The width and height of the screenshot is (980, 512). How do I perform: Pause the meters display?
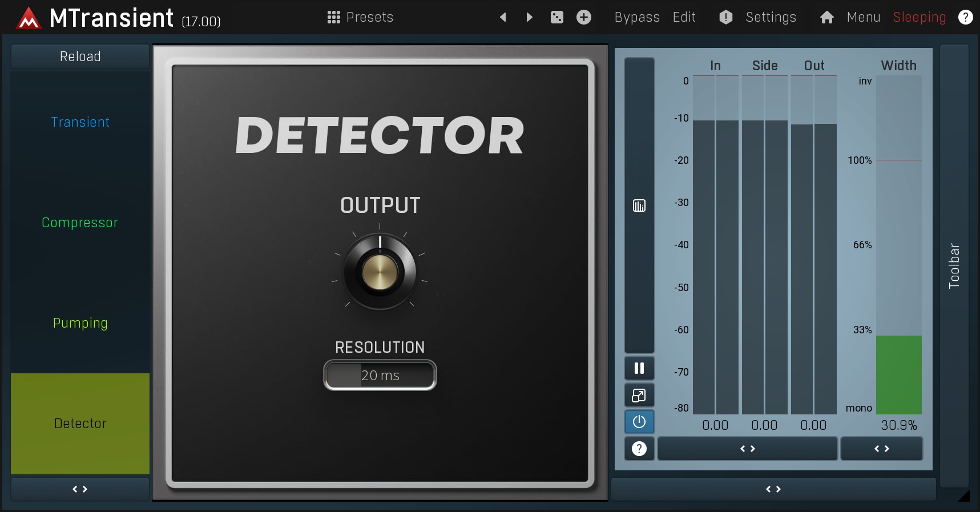639,368
